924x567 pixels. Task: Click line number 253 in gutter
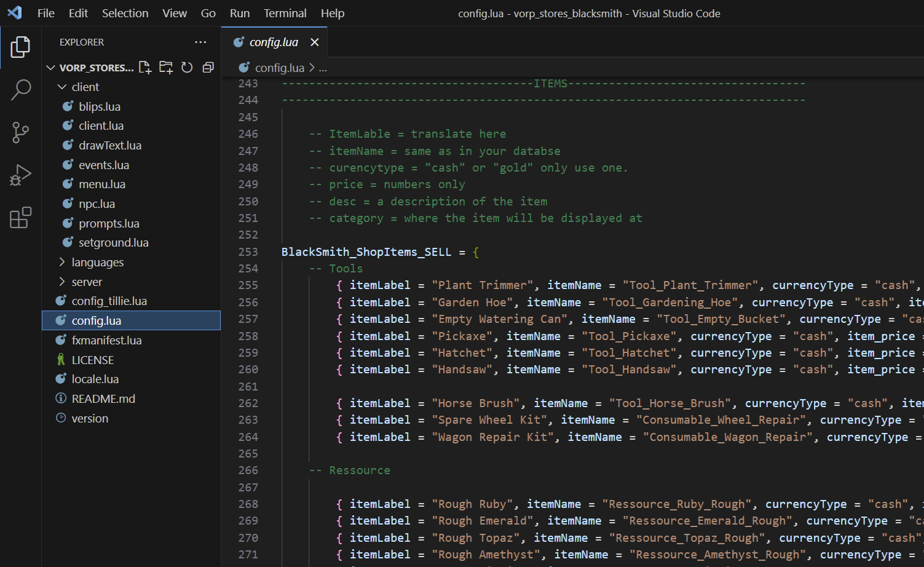pos(248,252)
